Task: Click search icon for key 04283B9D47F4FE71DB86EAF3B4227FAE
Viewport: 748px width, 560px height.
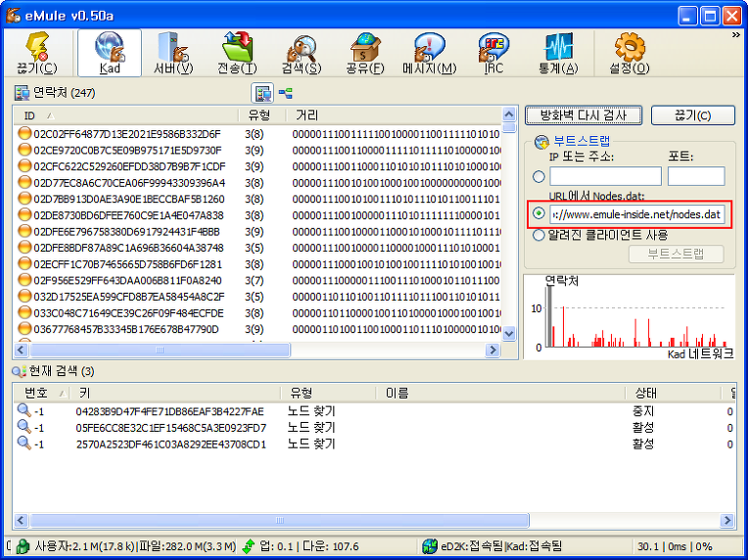Action: pos(23,410)
